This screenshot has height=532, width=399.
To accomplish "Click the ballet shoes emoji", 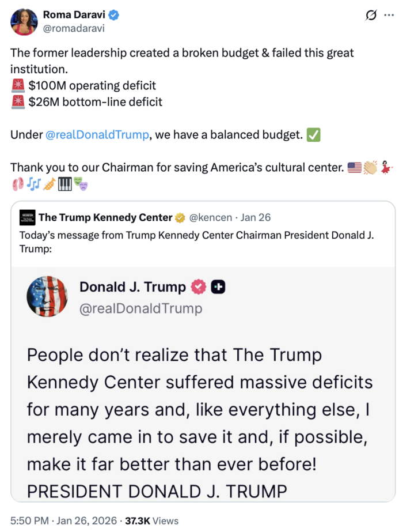I will pyautogui.click(x=18, y=183).
